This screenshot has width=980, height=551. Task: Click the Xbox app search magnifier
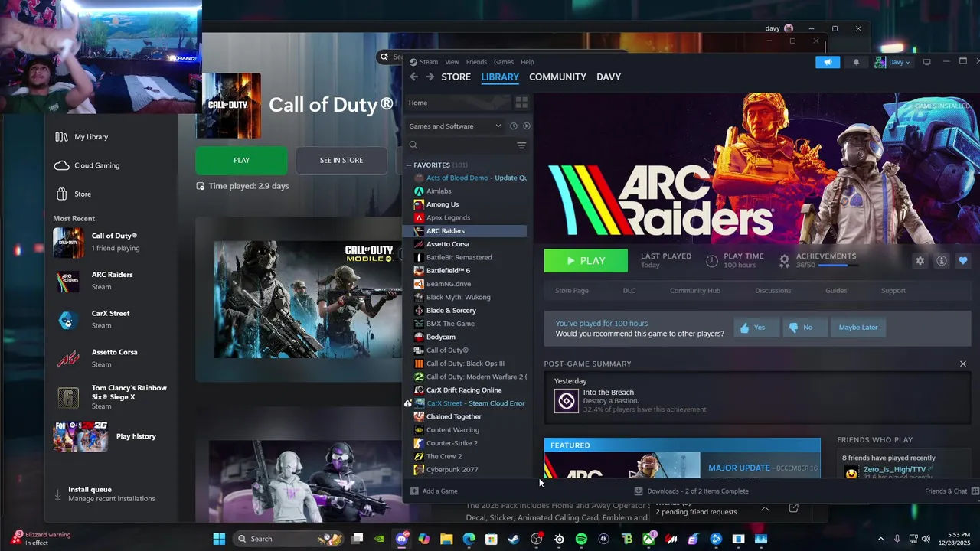384,57
